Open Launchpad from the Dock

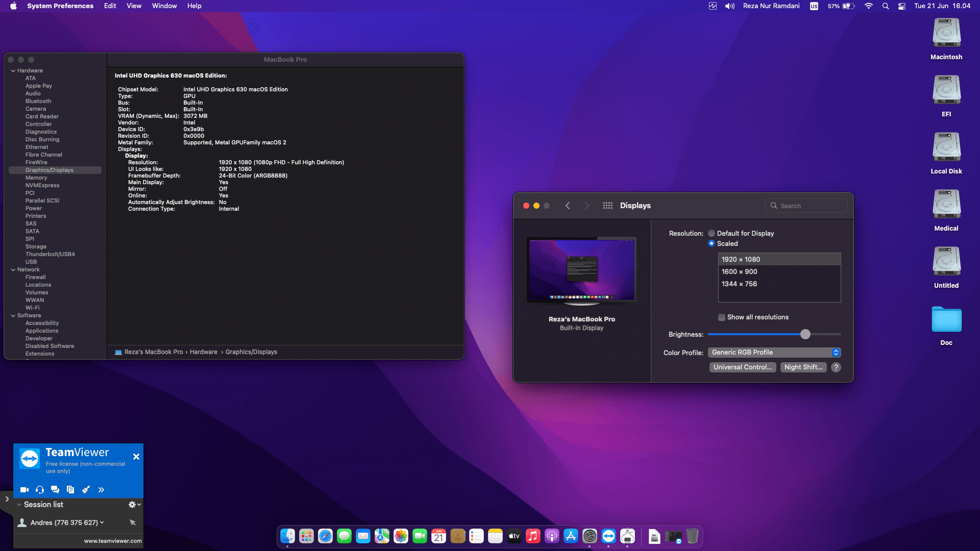pos(306,536)
